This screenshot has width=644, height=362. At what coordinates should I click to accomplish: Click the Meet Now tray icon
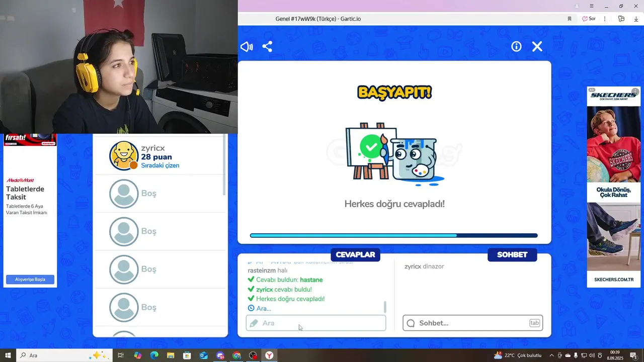point(560,355)
